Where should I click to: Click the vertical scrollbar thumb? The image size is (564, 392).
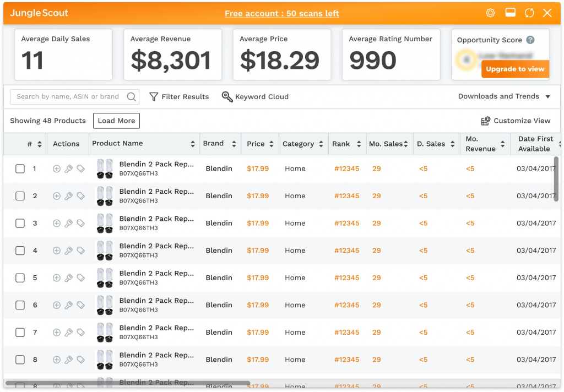pos(556,179)
